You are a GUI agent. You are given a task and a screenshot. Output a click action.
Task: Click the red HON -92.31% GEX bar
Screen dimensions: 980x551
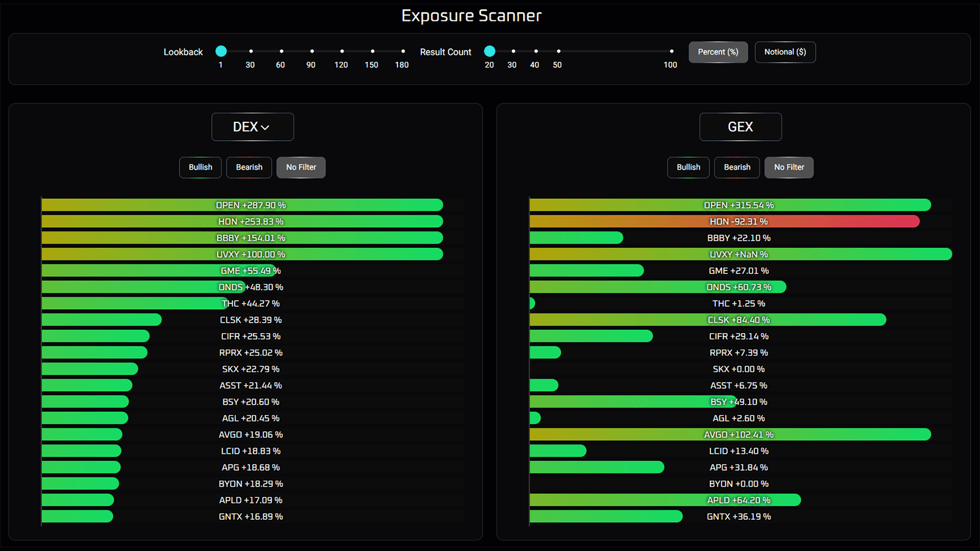coord(724,222)
